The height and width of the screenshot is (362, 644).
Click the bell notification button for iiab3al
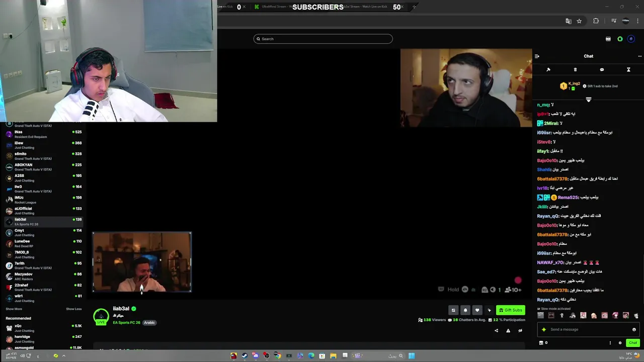click(465, 310)
